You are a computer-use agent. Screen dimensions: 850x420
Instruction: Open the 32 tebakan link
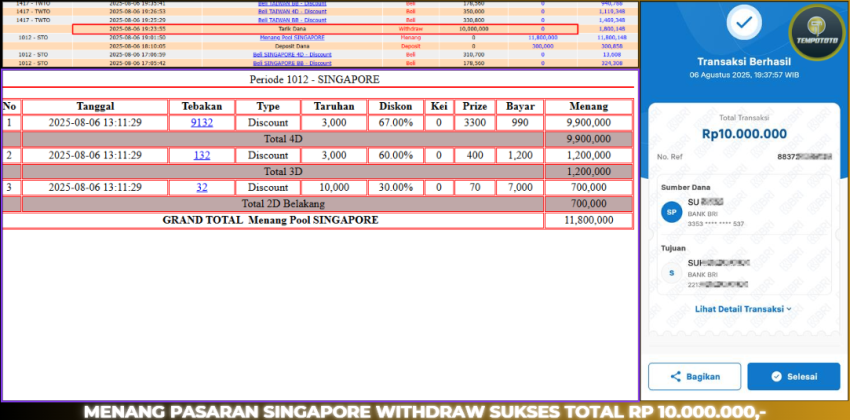click(x=202, y=188)
